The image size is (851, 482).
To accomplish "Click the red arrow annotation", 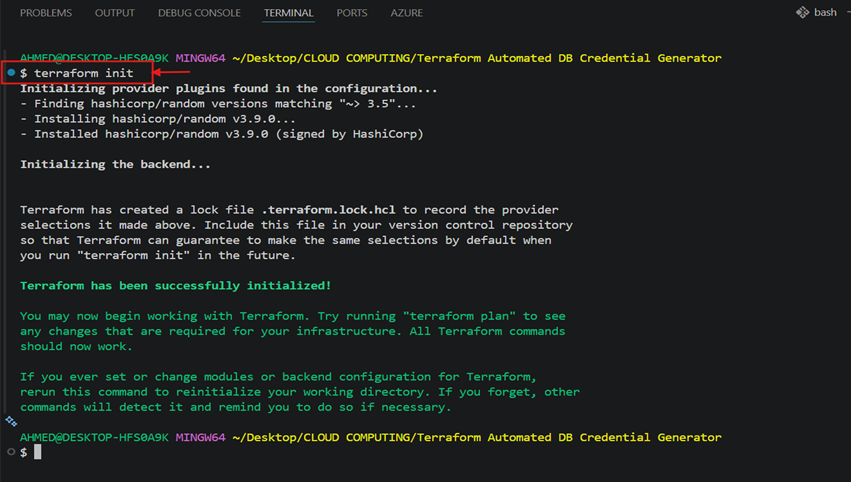I will pyautogui.click(x=172, y=72).
